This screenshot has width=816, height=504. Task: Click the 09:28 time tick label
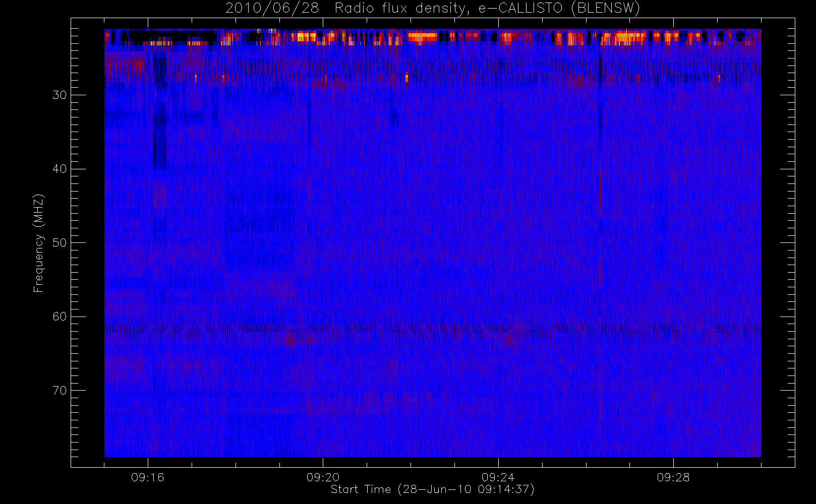[673, 477]
